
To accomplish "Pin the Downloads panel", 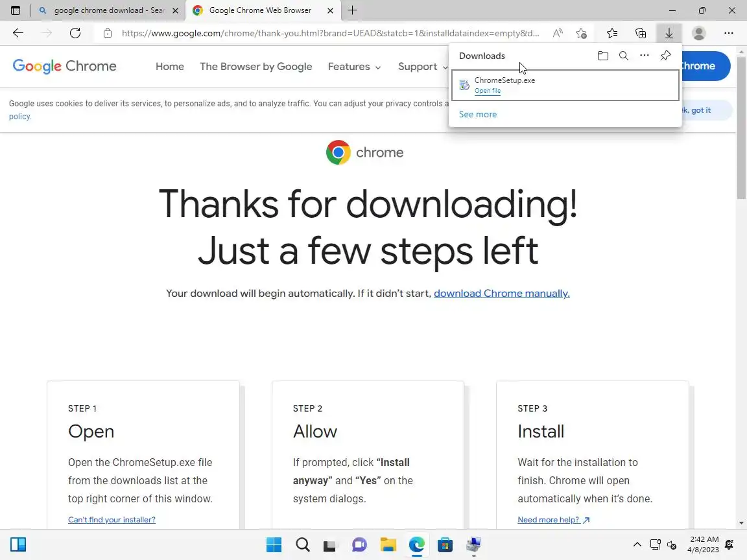I will coord(665,56).
